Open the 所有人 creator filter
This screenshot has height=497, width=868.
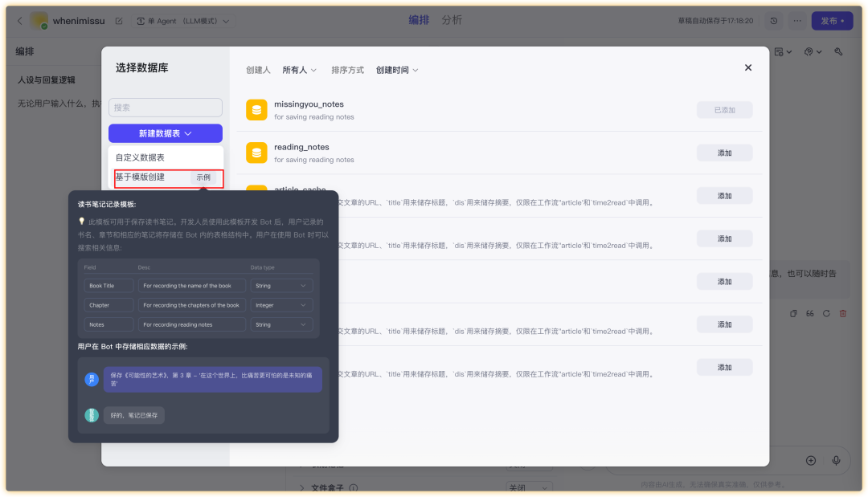tap(300, 70)
